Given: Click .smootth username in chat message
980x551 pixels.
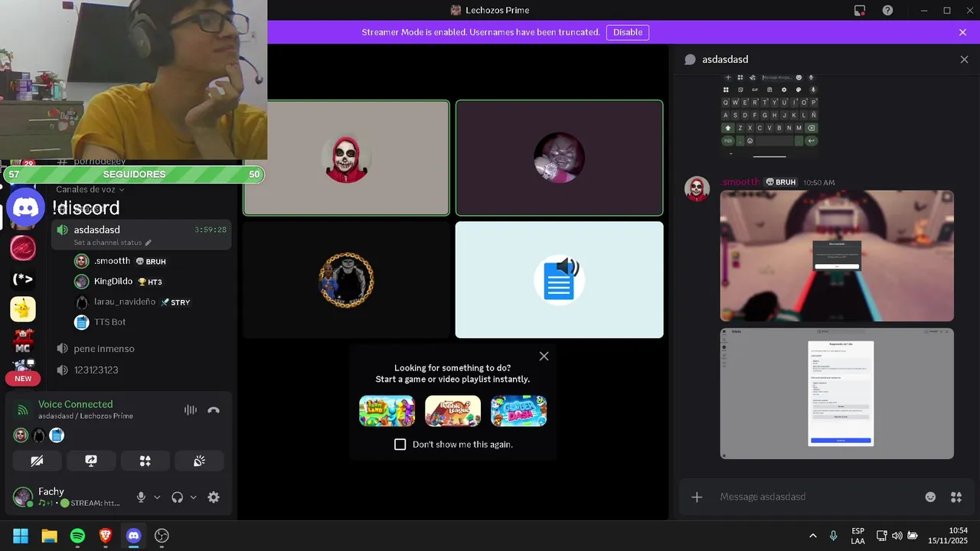Looking at the screenshot, I should (x=740, y=182).
